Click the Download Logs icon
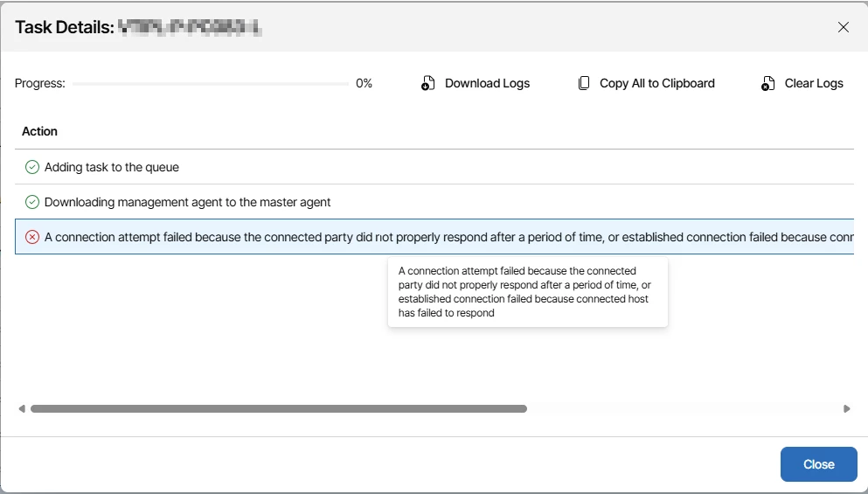Screen dimensions: 868x494 428,84
